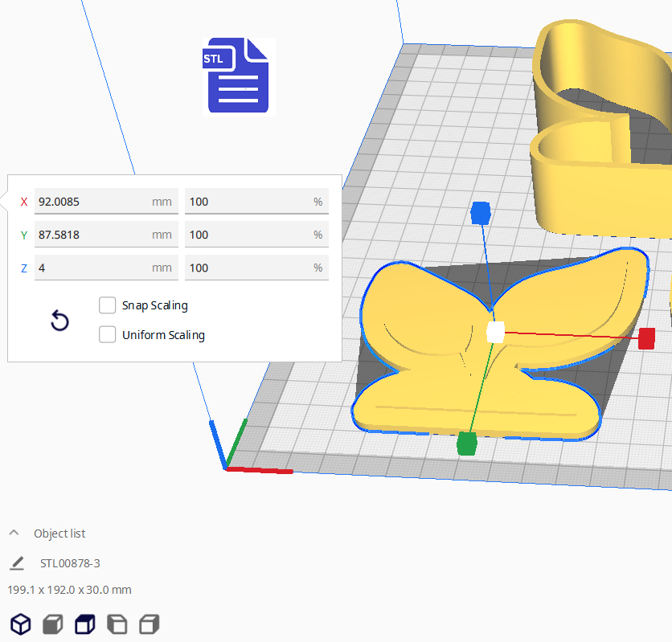Image resolution: width=672 pixels, height=642 pixels.
Task: Click the Z scale percentage field
Action: 248,268
